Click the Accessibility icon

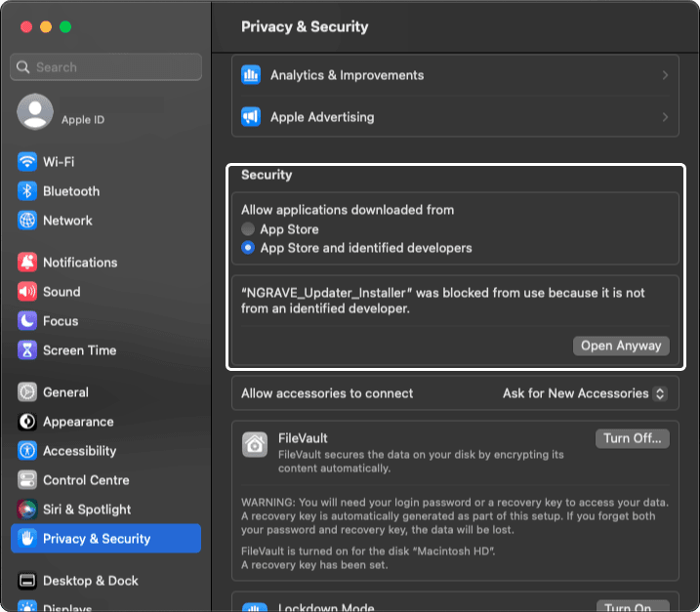coord(27,450)
